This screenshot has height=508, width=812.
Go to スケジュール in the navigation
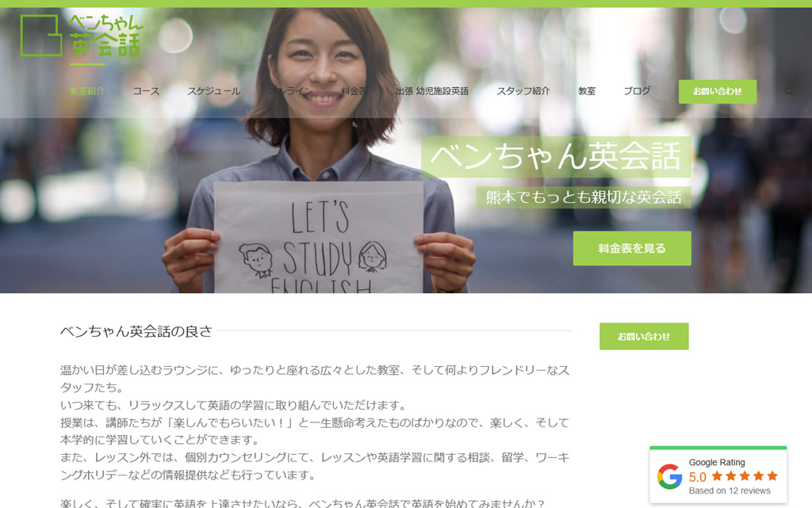tap(214, 91)
